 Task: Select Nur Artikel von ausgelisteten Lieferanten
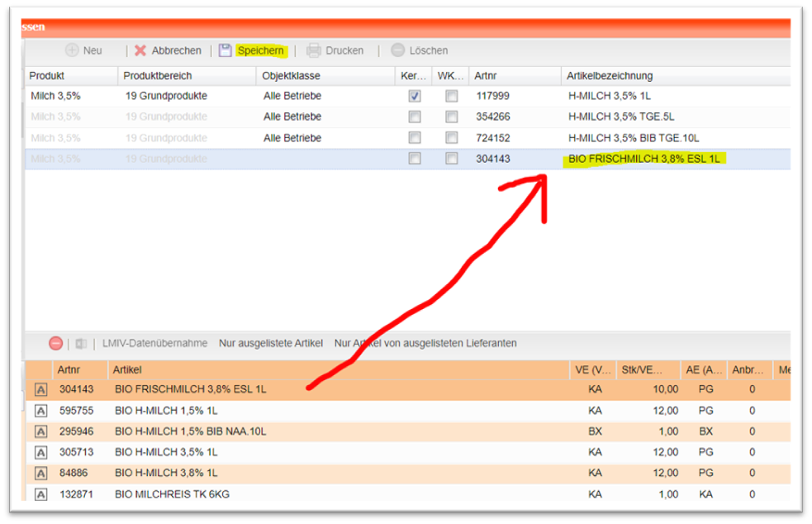(x=425, y=343)
